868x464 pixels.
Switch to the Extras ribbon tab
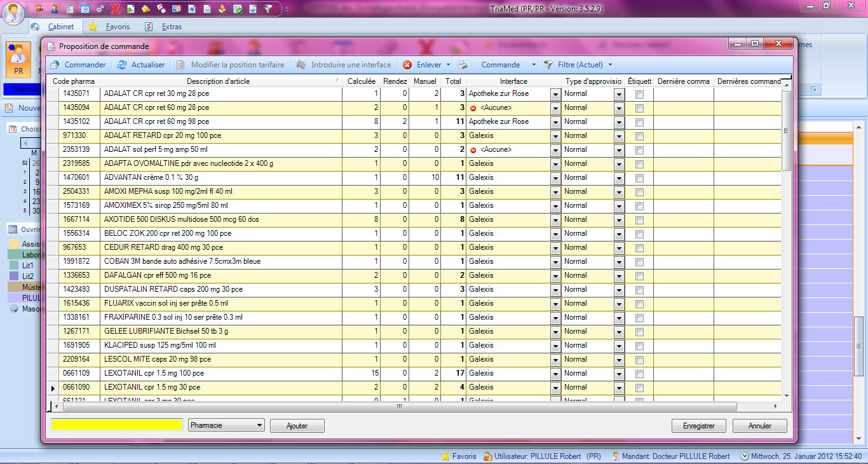pyautogui.click(x=172, y=27)
